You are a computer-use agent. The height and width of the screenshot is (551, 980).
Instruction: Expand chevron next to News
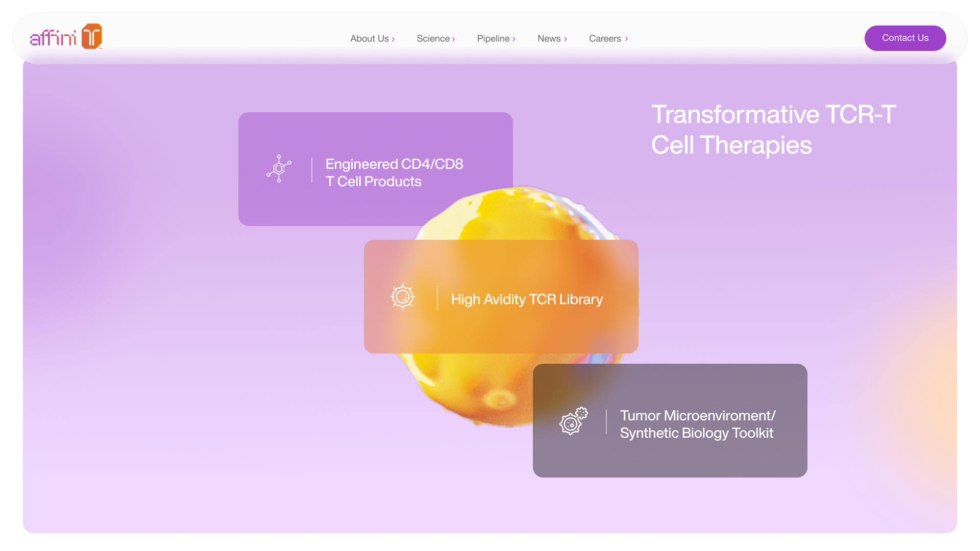pos(566,39)
